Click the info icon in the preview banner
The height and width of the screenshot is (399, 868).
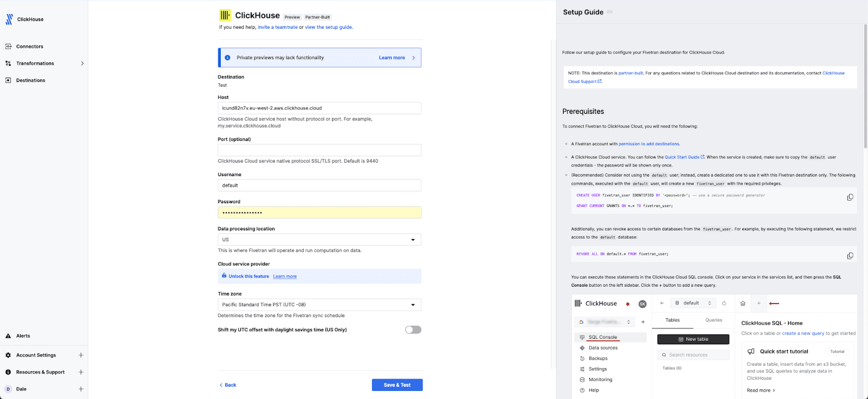tap(227, 58)
